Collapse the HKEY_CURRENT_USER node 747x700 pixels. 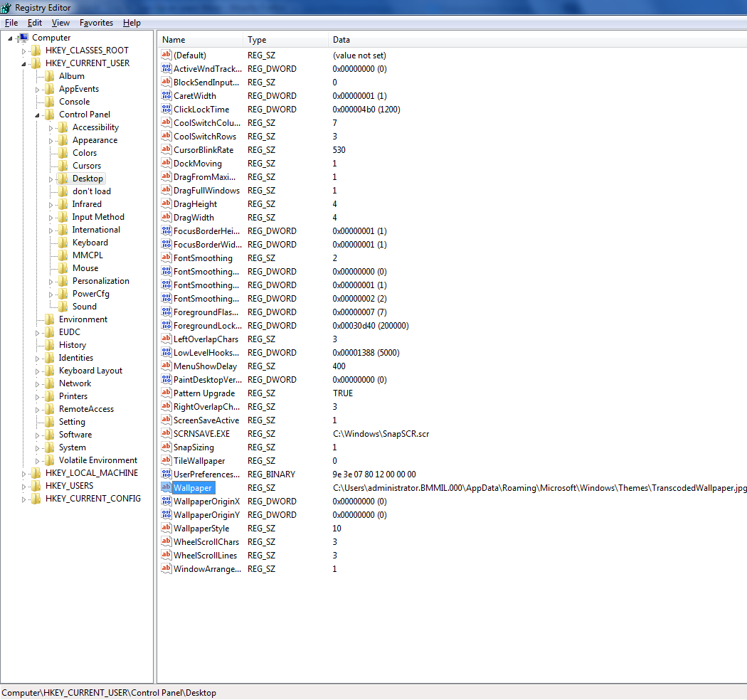point(23,64)
